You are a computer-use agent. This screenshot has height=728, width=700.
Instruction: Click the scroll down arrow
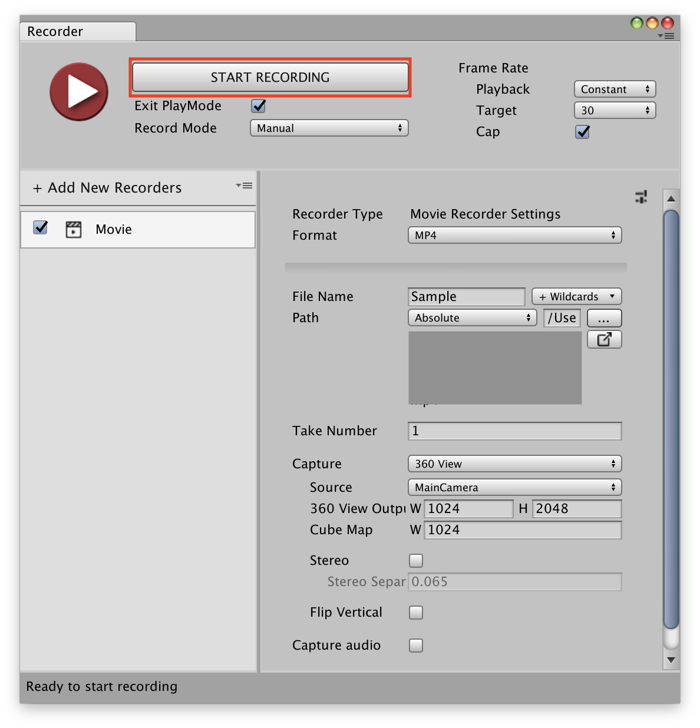tap(671, 660)
